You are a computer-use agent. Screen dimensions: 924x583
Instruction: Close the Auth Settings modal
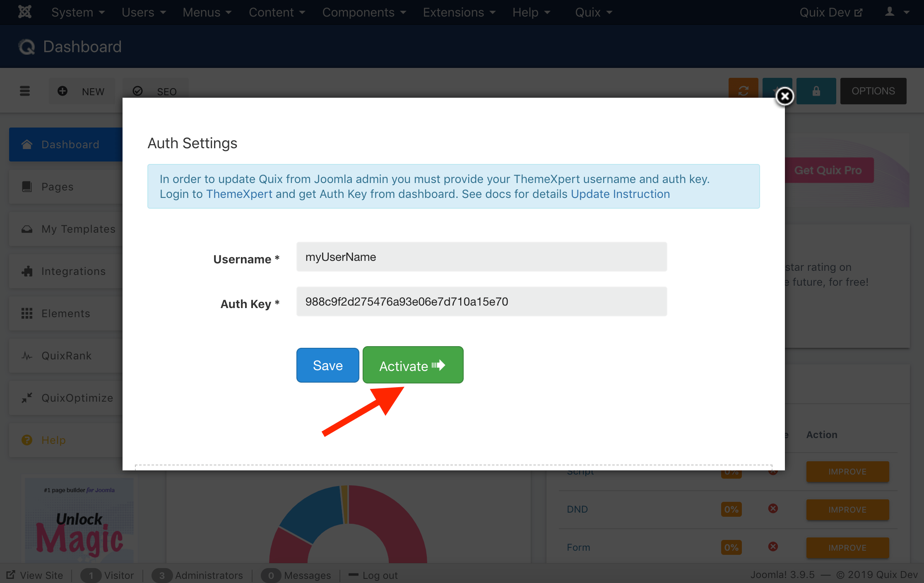[784, 96]
